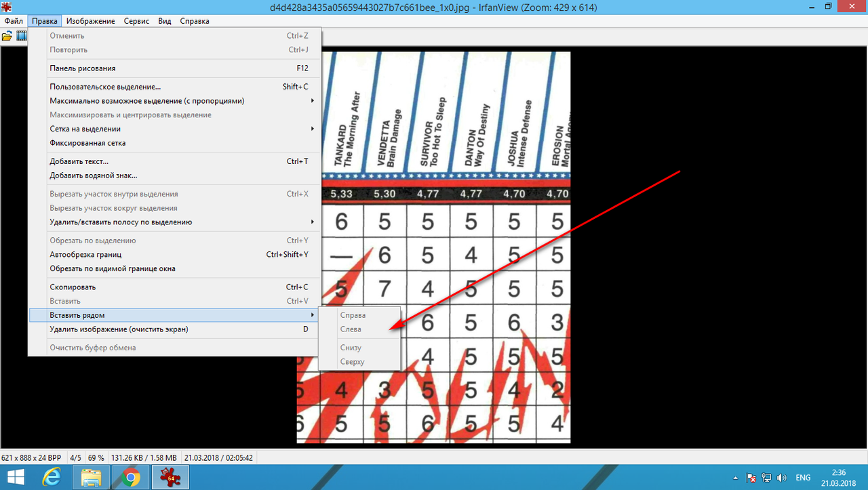Click Вырезать участок внутри выделения
Screen dimensions: 868x490
174,194
